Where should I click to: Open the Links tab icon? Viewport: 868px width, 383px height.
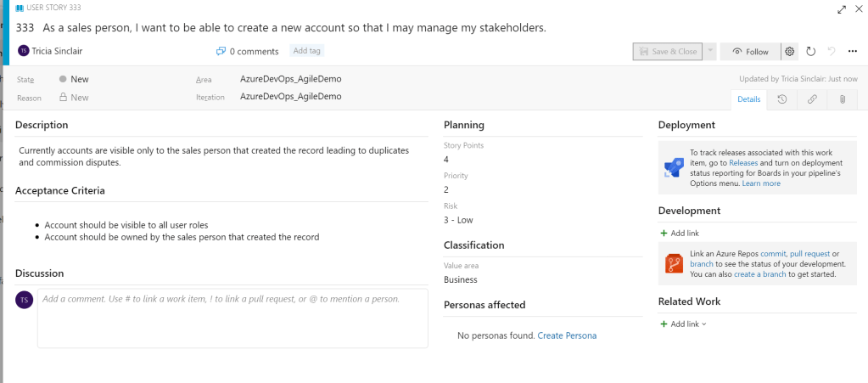(x=812, y=99)
